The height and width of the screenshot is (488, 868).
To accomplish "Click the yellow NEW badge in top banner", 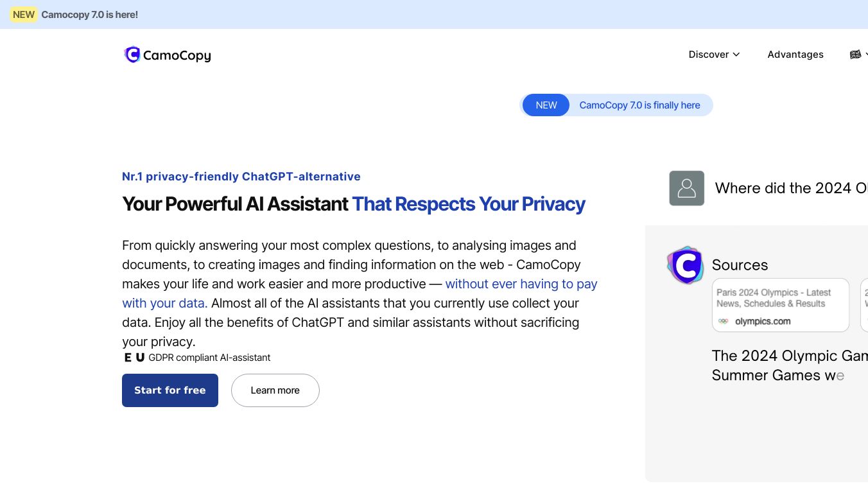I will [x=24, y=14].
